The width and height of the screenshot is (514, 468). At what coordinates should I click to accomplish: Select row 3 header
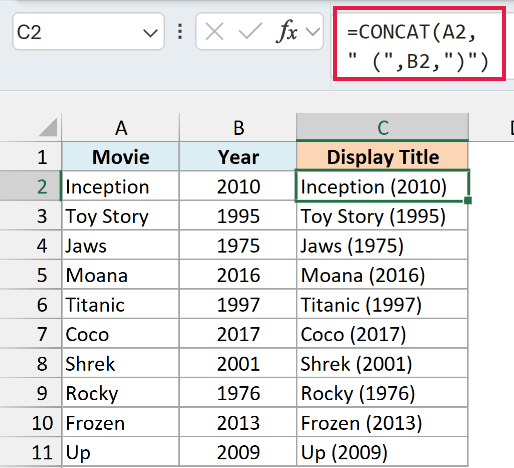coord(31,216)
